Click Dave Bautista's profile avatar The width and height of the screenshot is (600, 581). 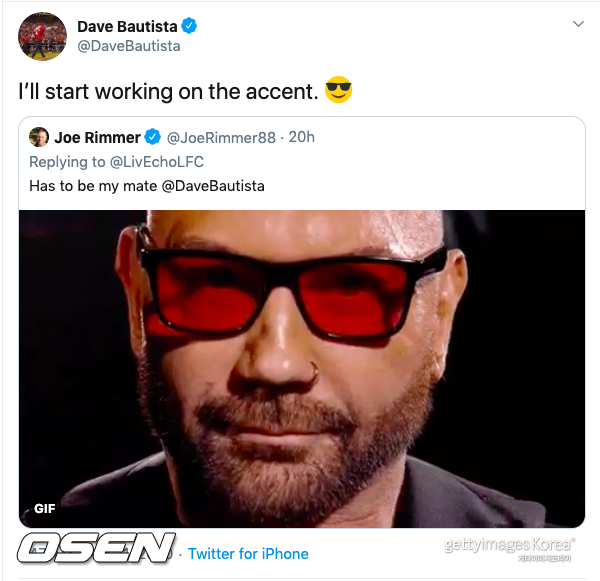click(x=42, y=36)
